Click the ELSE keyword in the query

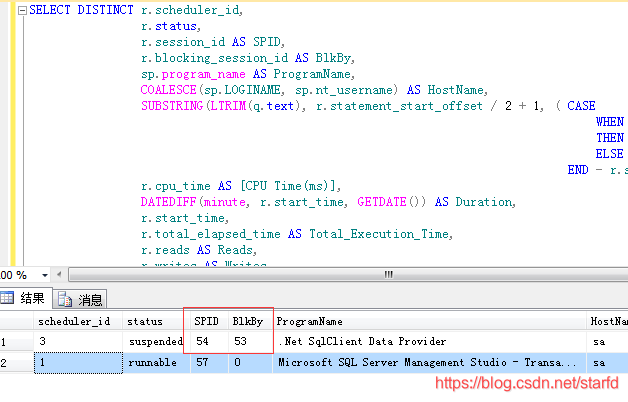click(610, 154)
